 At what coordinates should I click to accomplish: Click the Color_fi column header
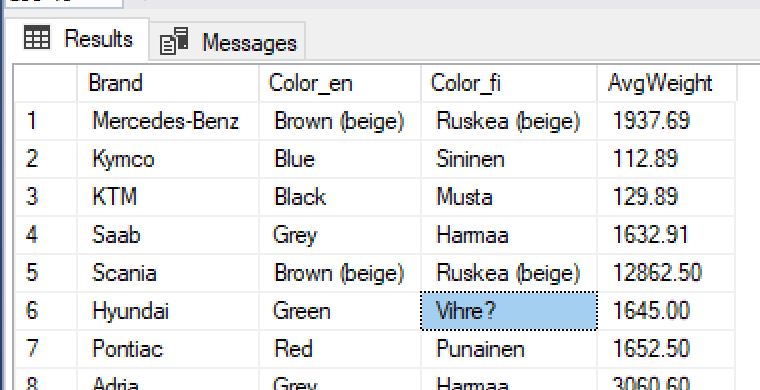[x=509, y=83]
